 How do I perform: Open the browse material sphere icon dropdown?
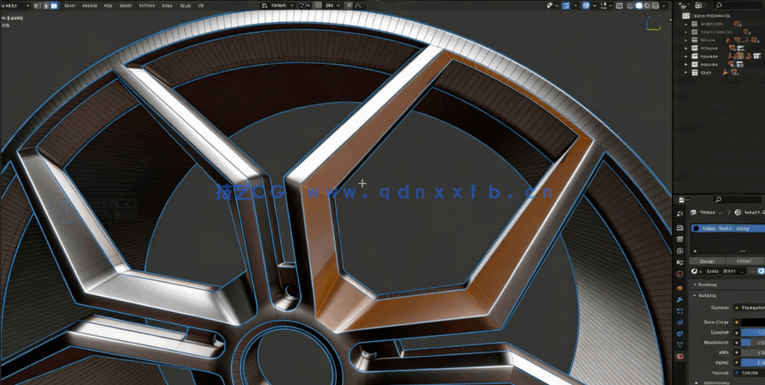click(696, 271)
